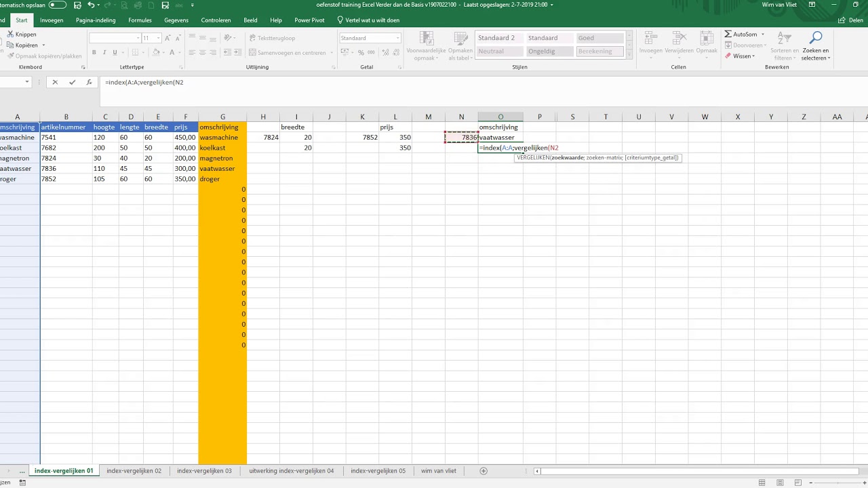Screen dimensions: 868x488
Task: Open the 'uitwerking index-vergelijken 04' sheet tab
Action: click(x=292, y=470)
